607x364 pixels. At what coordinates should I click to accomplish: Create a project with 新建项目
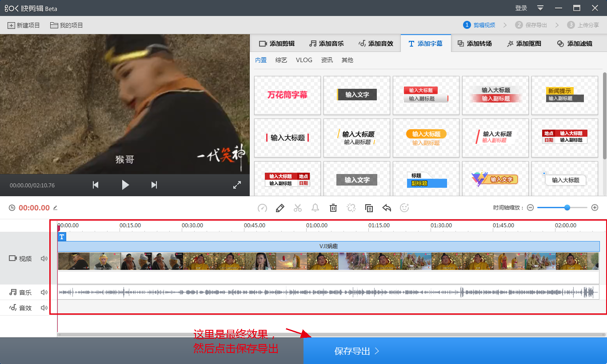click(24, 25)
